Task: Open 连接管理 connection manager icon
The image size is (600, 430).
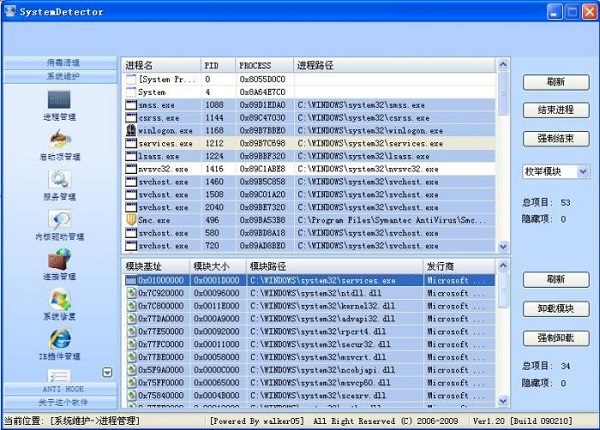Action: pos(59,261)
